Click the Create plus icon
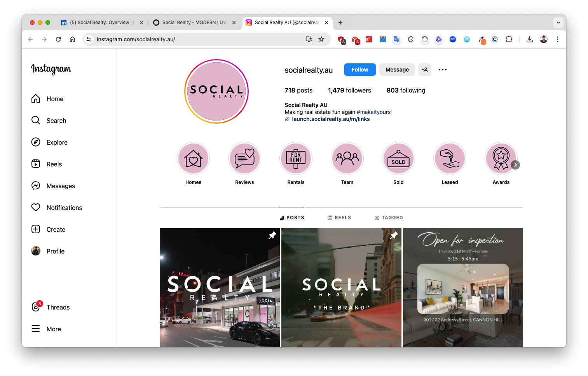 pos(36,229)
